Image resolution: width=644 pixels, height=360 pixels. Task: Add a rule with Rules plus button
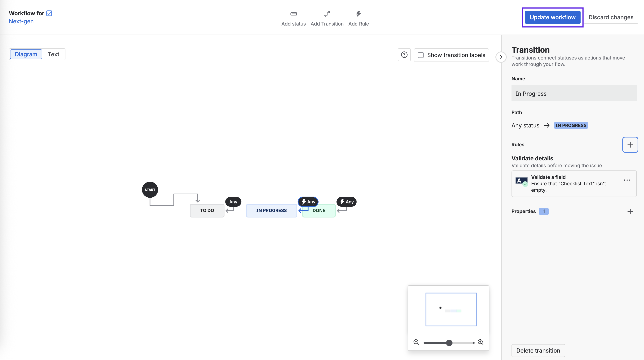pos(630,145)
